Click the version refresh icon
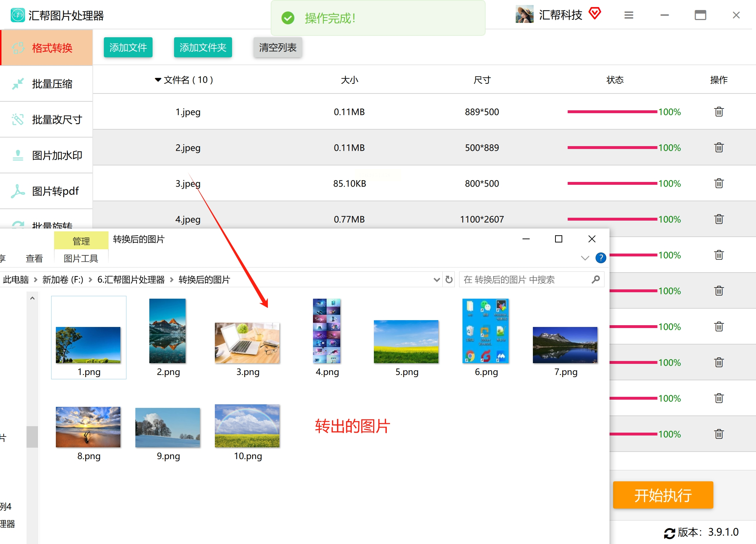This screenshot has width=756, height=544. coord(669,533)
